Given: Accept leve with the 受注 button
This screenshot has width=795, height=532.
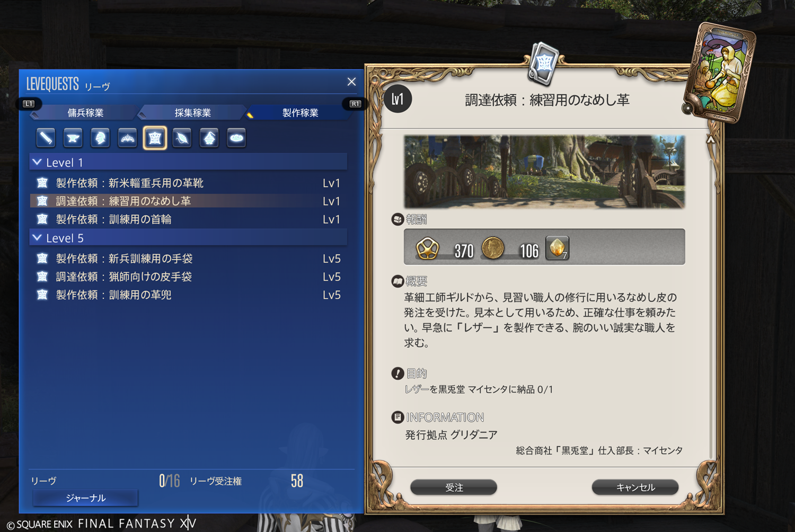Looking at the screenshot, I should pyautogui.click(x=454, y=487).
